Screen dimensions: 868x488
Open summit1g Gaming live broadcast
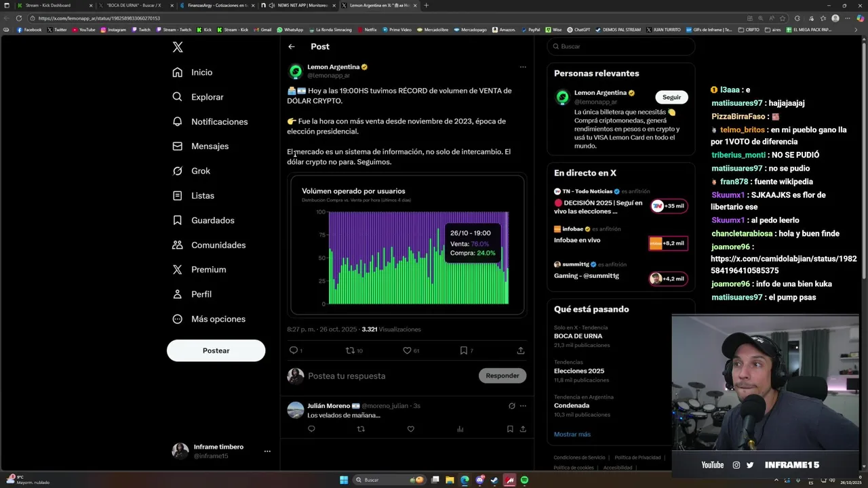620,272
